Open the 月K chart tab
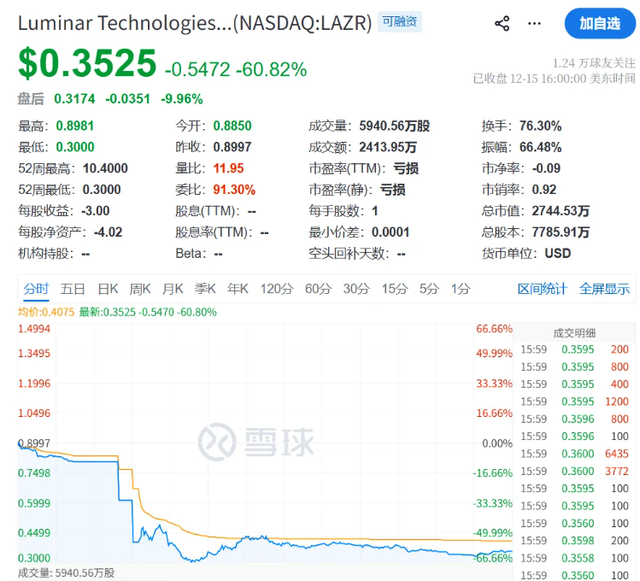The height and width of the screenshot is (581, 640). 173,289
